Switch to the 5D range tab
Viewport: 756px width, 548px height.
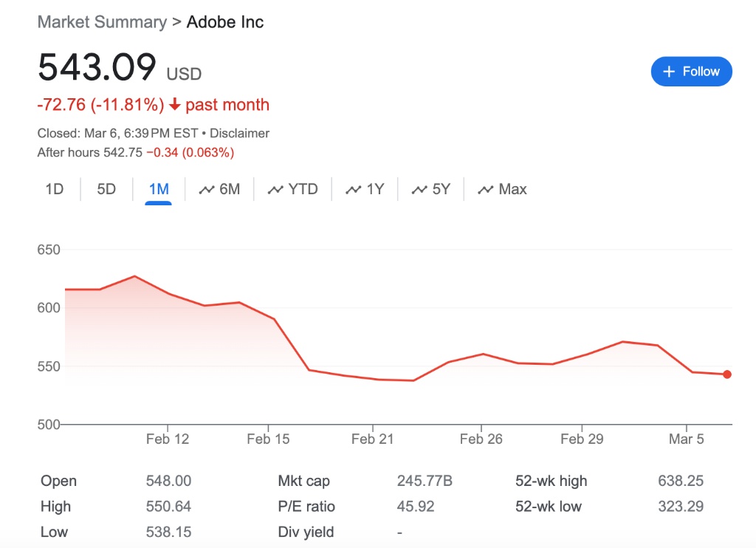(x=106, y=189)
